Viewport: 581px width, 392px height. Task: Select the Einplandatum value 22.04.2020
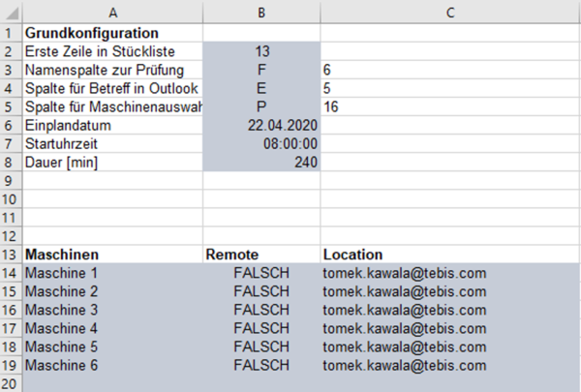point(283,126)
